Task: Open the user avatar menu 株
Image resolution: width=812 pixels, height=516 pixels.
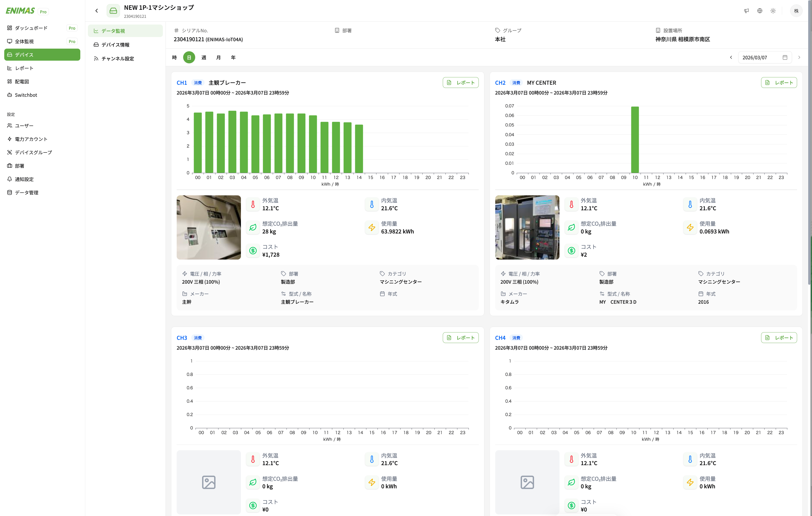Action: 796,11
